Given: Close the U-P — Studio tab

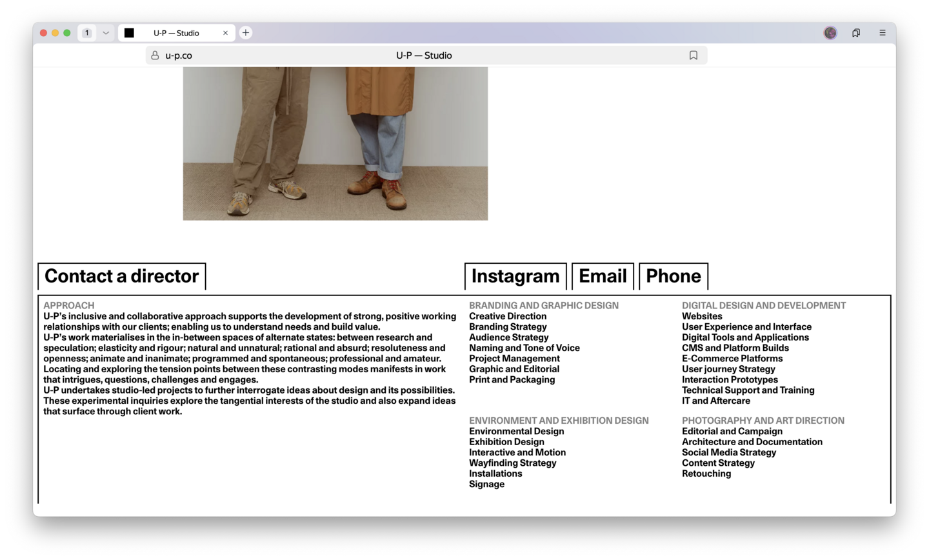Looking at the screenshot, I should coord(225,33).
